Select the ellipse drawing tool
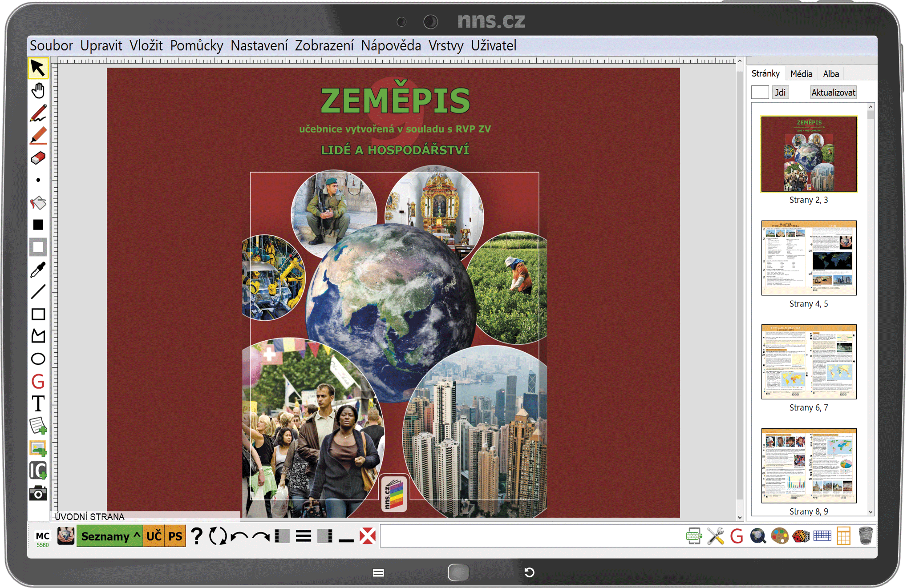Viewport: 907px width, 588px height. (x=38, y=359)
